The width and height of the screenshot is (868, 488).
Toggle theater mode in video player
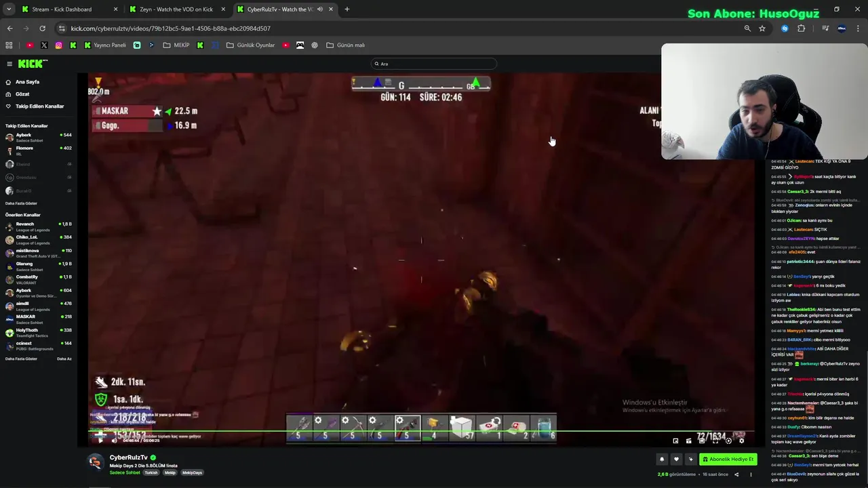pos(702,441)
